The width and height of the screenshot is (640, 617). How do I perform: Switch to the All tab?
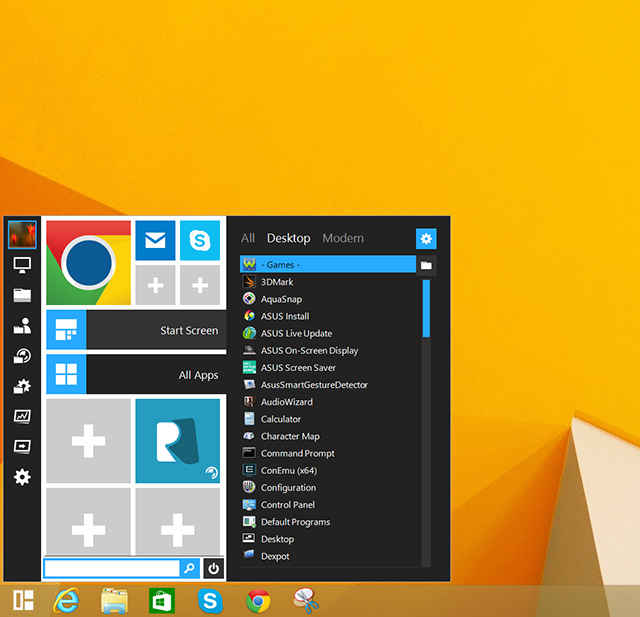click(248, 238)
